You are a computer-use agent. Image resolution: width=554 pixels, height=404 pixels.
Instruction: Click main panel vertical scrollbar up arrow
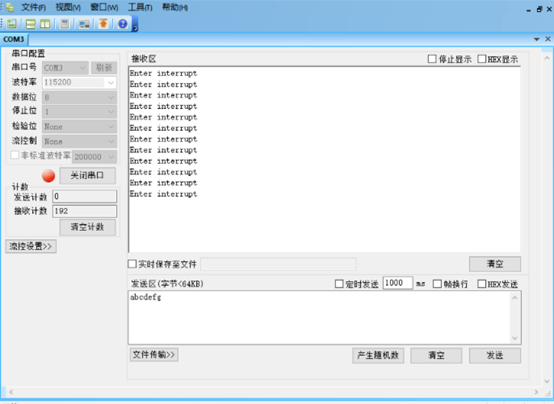click(x=547, y=58)
